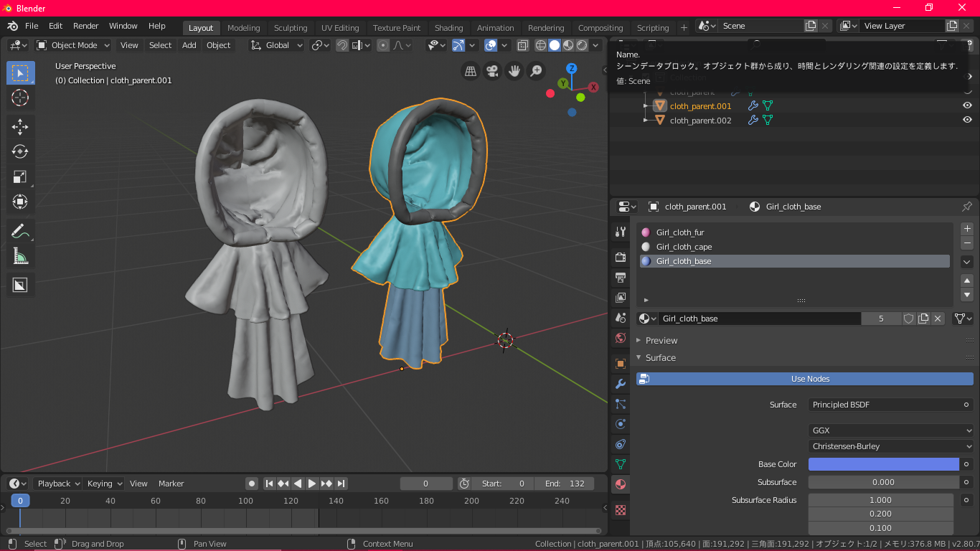The width and height of the screenshot is (980, 551).
Task: Open the viewport Add menu
Action: pos(189,45)
